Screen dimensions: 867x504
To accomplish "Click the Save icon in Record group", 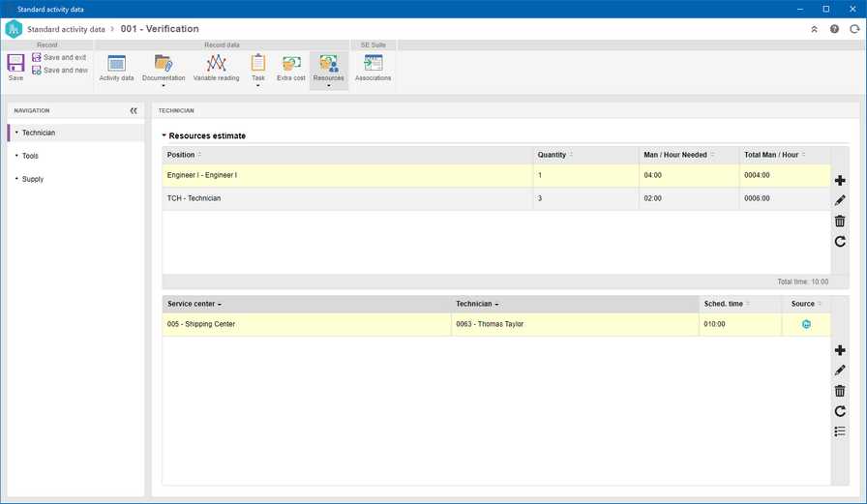I will (x=15, y=63).
